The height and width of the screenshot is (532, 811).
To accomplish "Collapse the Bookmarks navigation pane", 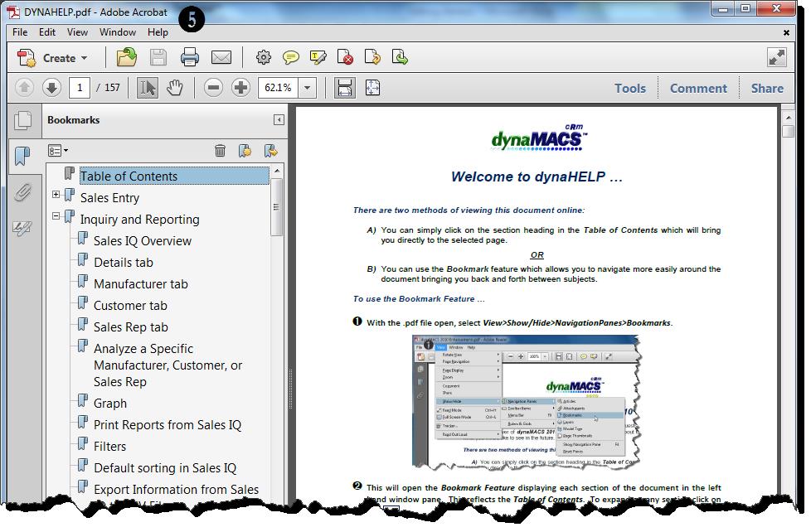I will 279,120.
